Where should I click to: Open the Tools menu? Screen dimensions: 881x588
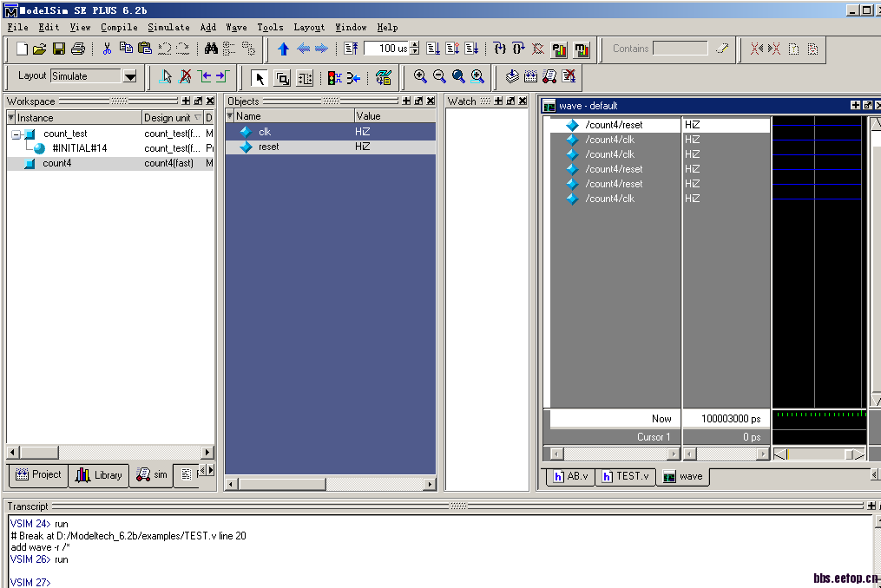270,27
